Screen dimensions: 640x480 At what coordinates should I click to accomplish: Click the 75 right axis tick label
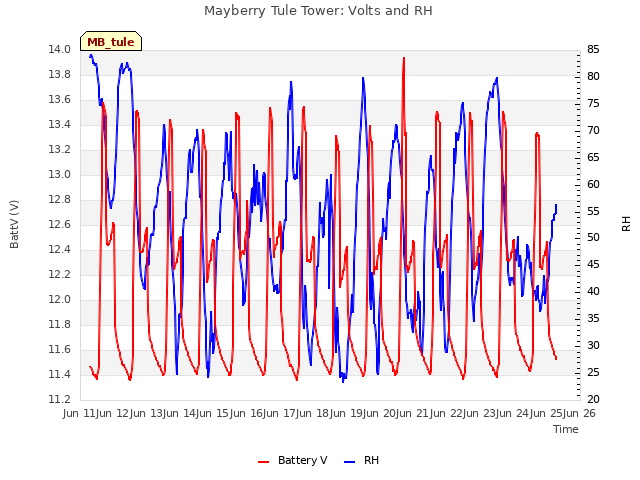click(x=593, y=104)
